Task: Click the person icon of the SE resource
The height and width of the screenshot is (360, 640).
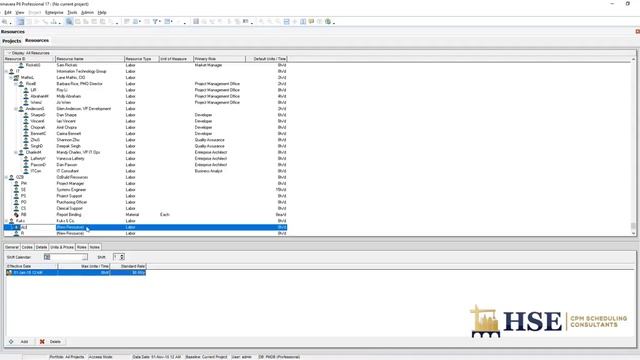Action: (x=16, y=190)
